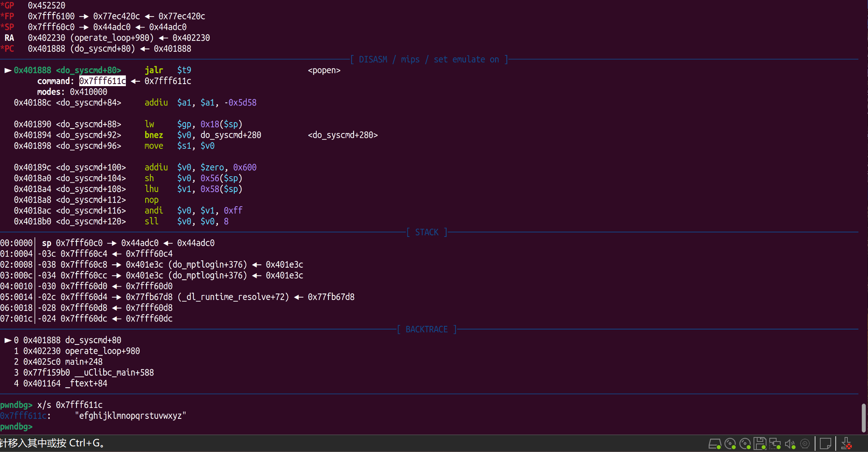Image resolution: width=868 pixels, height=452 pixels.
Task: Click stack row 01:0004 address 0x7fff60c4
Action: click(x=84, y=254)
